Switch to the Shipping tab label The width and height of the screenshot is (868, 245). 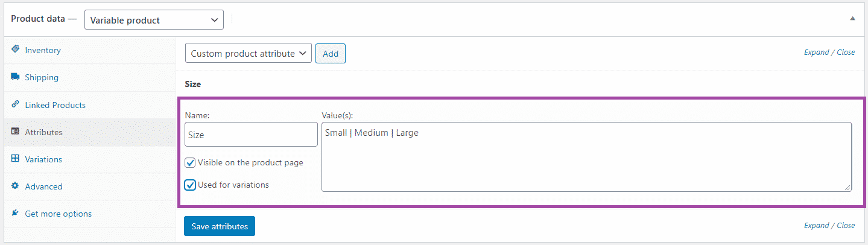pos(42,77)
